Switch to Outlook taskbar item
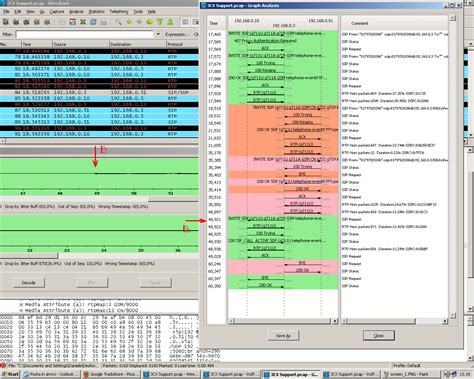Screen dimensions: 474x379 click(50, 374)
